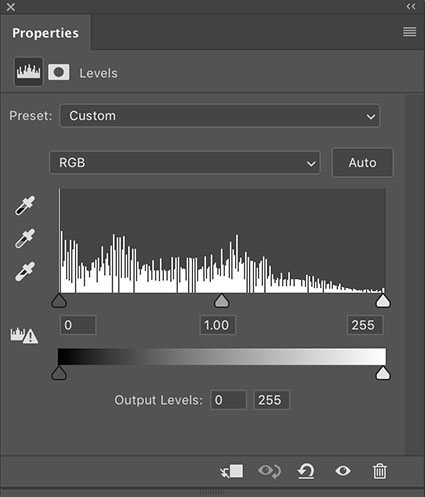Select the gray point eyedropper
Viewport: 425px width, 497px height.
[25, 238]
